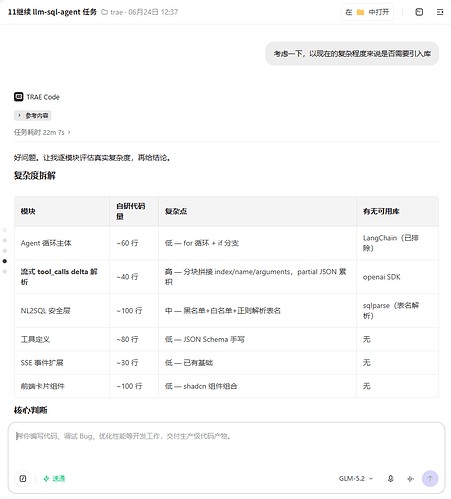Viewport: 451px width, 499px height.
Task: Click the audio waveform icon
Action: (x=410, y=479)
